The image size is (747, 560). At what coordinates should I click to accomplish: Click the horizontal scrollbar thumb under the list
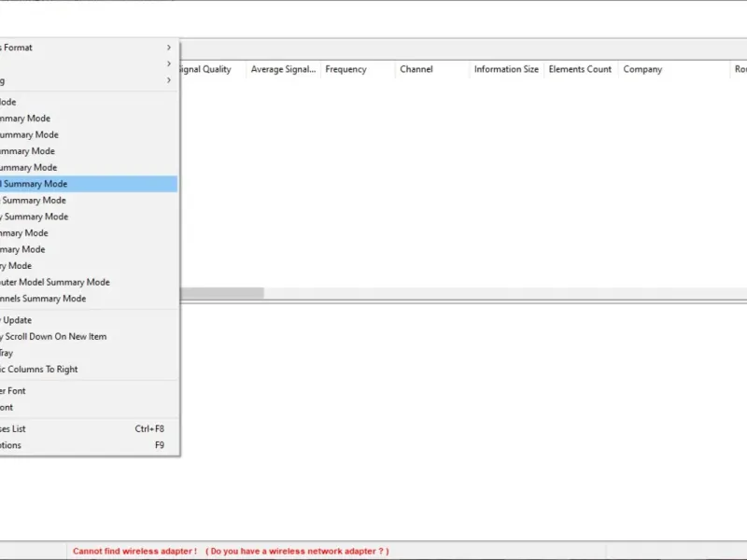point(222,293)
